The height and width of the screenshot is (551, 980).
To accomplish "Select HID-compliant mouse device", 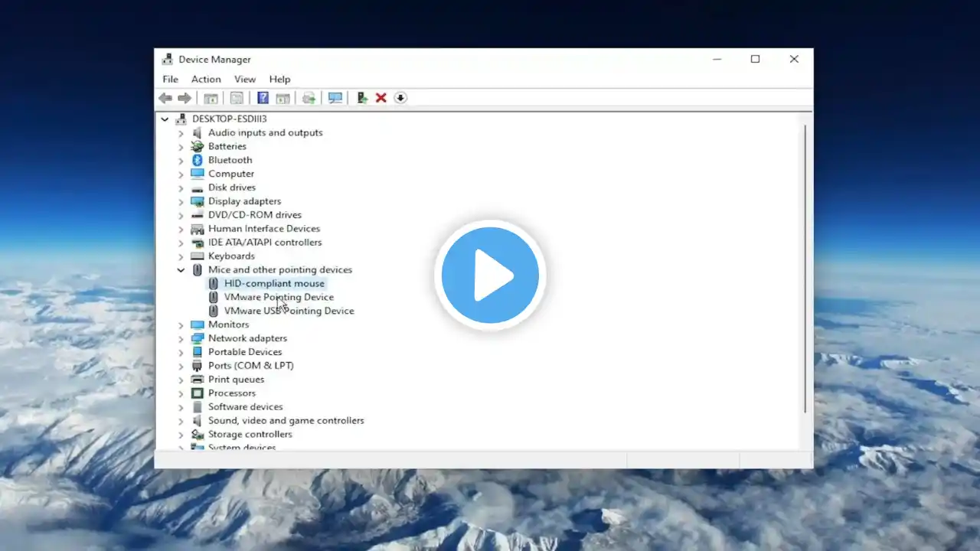I will tap(274, 284).
